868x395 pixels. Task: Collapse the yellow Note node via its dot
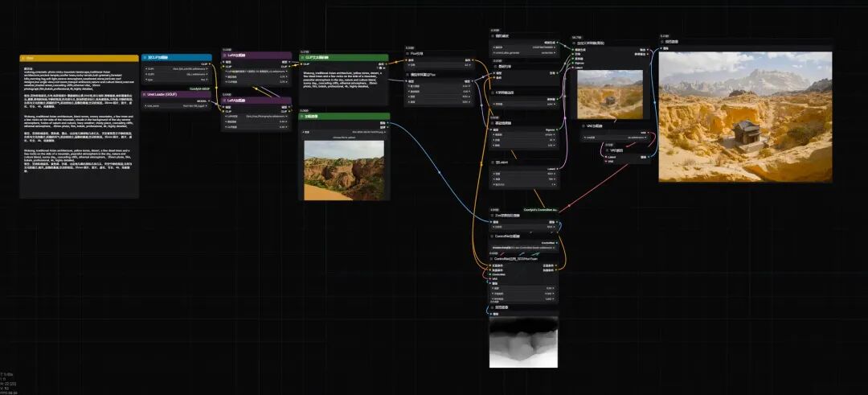point(23,58)
